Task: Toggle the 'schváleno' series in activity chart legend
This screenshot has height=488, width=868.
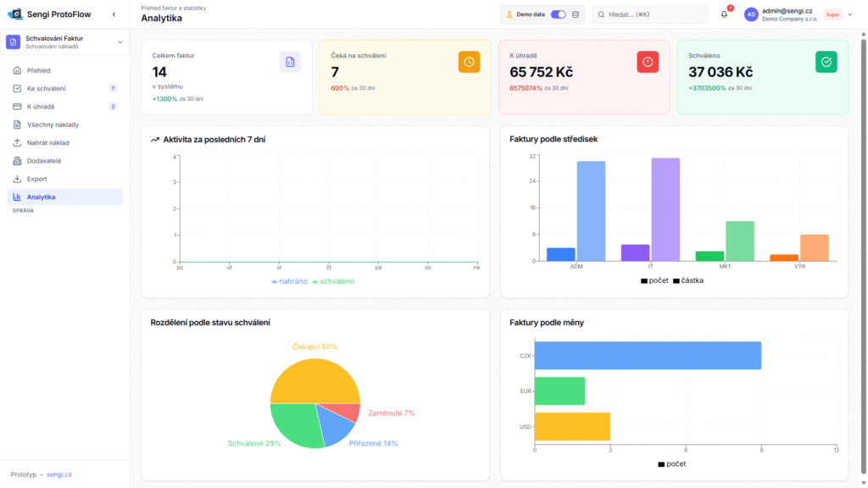Action: (x=334, y=280)
